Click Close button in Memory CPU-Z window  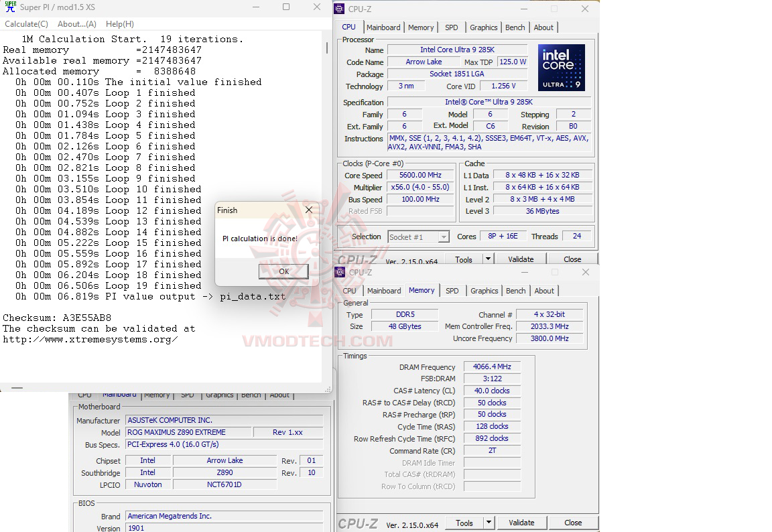[573, 523]
